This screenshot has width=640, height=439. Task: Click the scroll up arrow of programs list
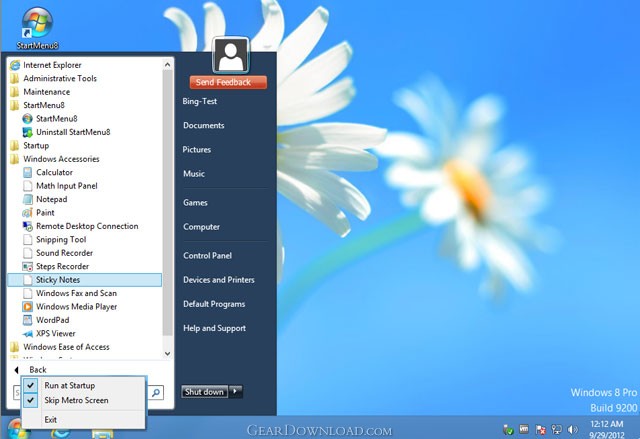[167, 65]
